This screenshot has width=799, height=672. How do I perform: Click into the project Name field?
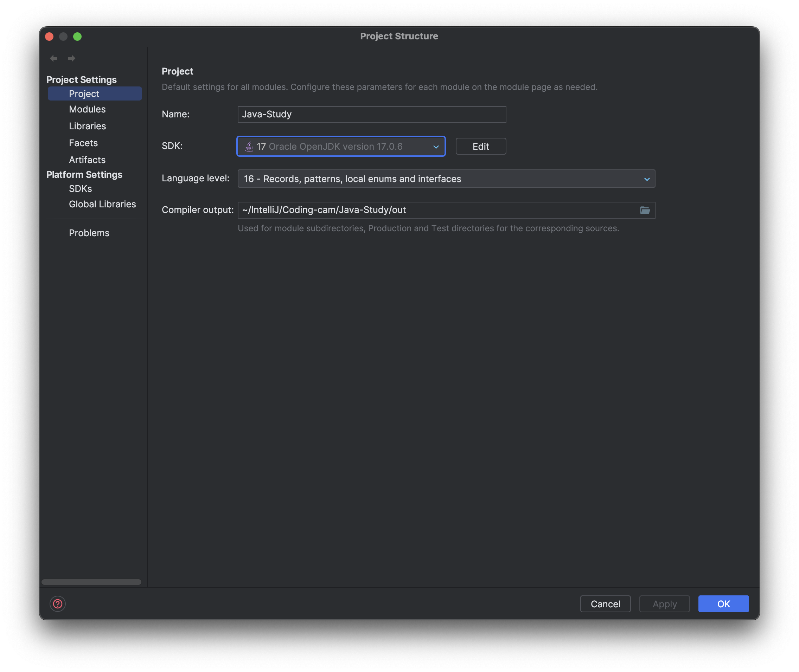372,114
